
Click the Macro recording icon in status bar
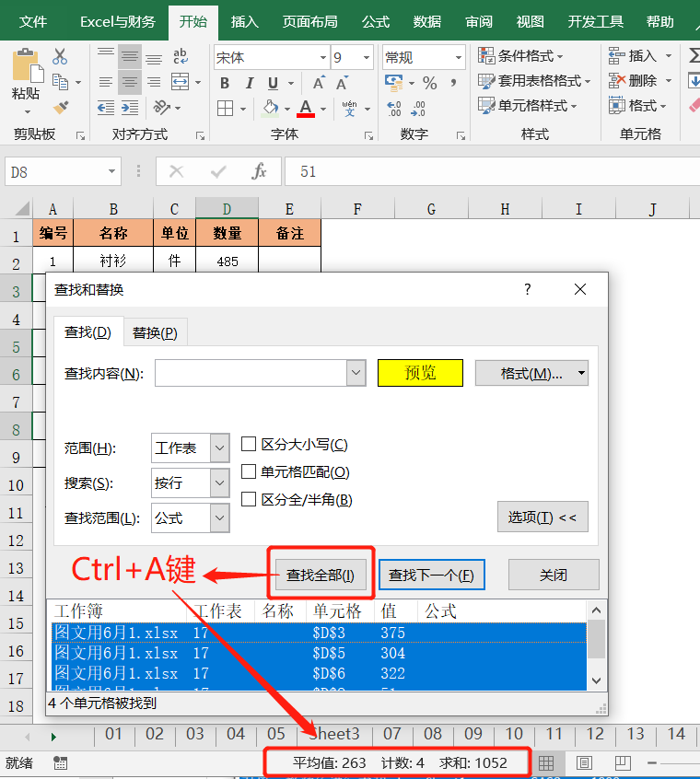click(60, 762)
